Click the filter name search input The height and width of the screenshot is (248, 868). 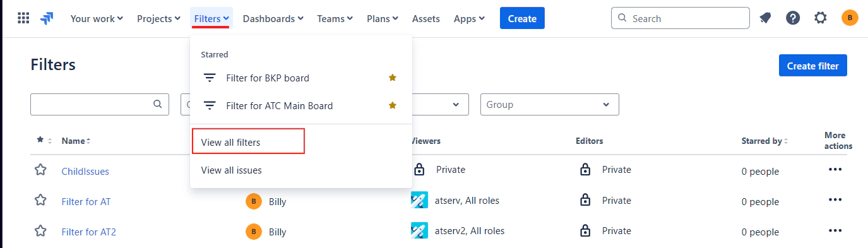coord(100,105)
